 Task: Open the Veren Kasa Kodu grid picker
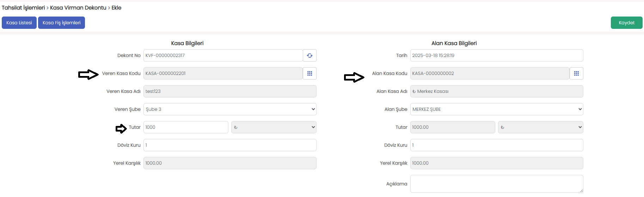309,74
